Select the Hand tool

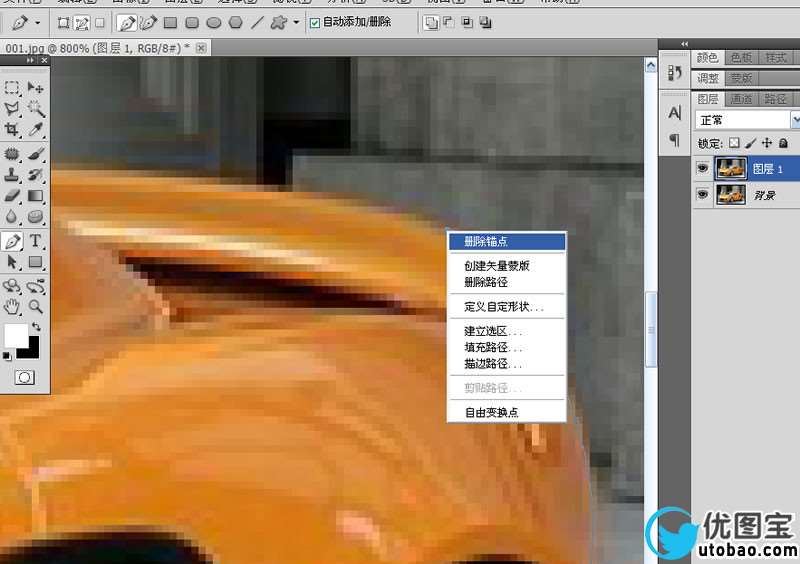12,307
